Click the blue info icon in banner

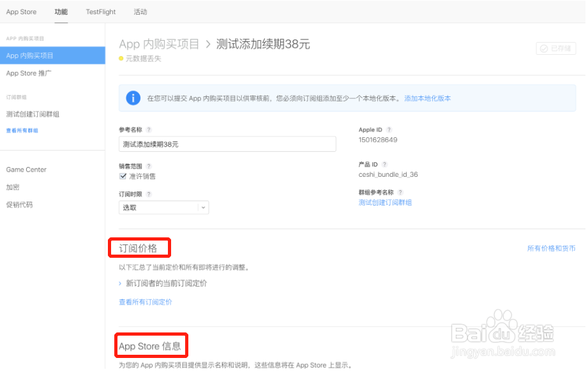pos(133,98)
